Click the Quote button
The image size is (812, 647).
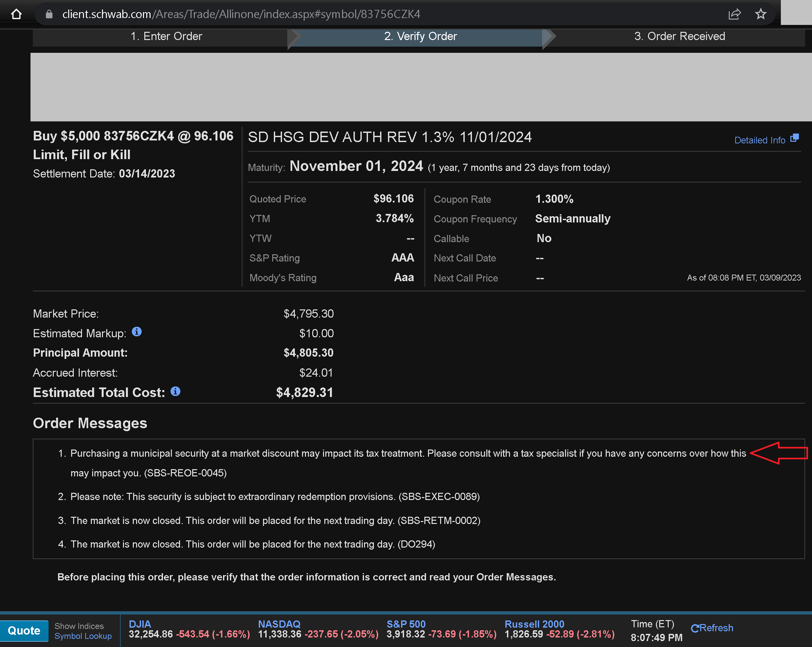24,630
